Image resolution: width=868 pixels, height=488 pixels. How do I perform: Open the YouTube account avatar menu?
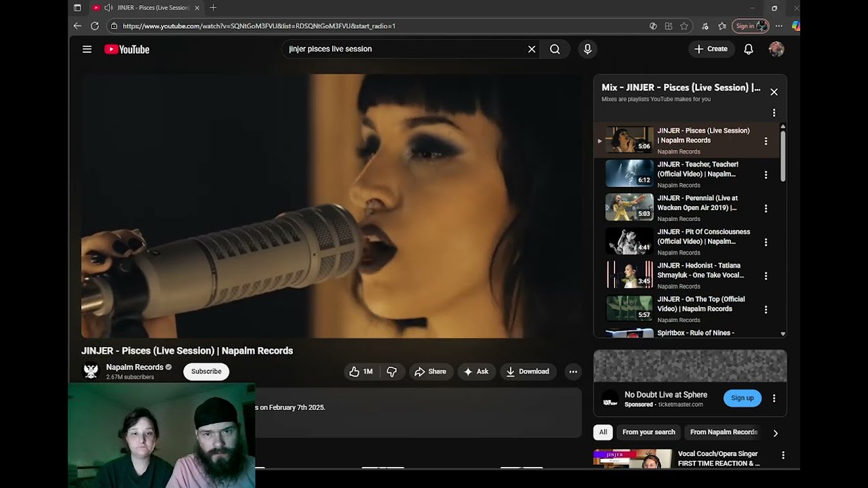776,49
